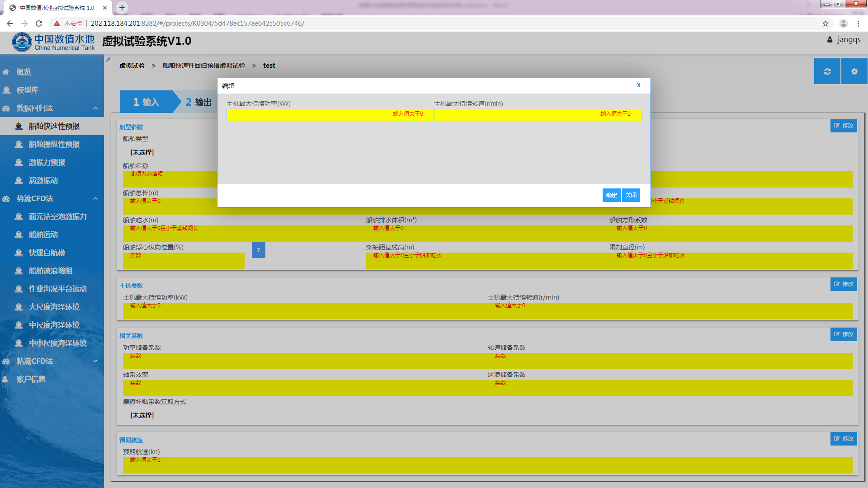868x488 pixels.
Task: Click the refresh icon button
Action: click(827, 71)
